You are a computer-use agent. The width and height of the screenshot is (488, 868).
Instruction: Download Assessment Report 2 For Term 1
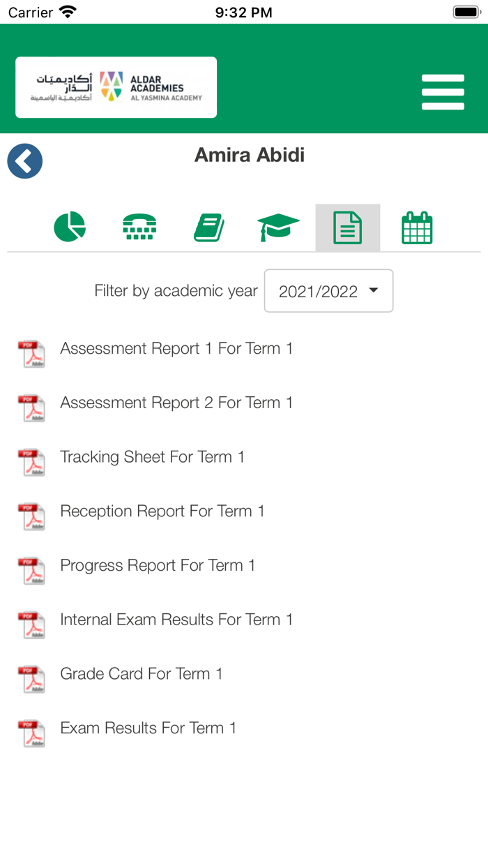pos(176,403)
